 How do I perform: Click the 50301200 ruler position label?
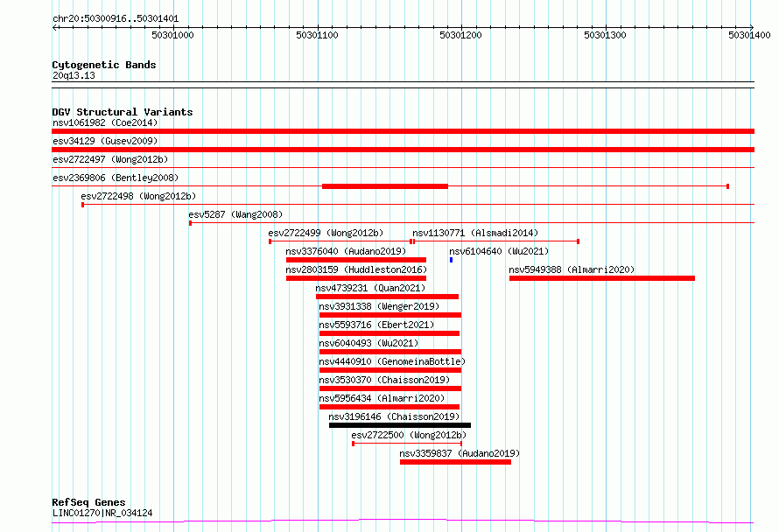click(461, 35)
